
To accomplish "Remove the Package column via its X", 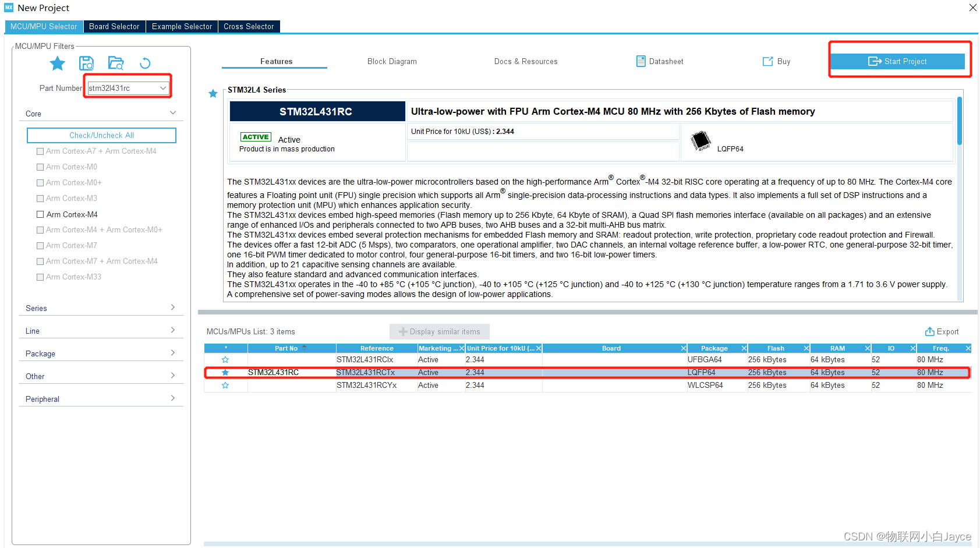I will (744, 348).
